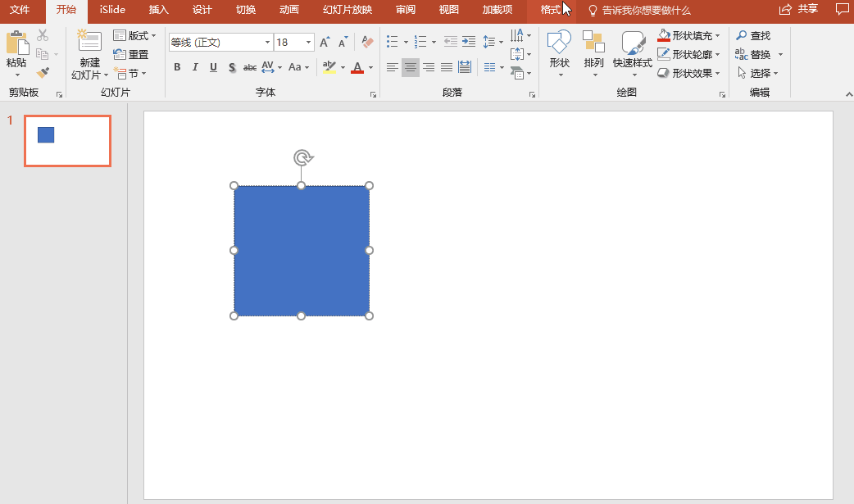Click the Reset slide button
The height and width of the screenshot is (504, 854).
[x=130, y=54]
